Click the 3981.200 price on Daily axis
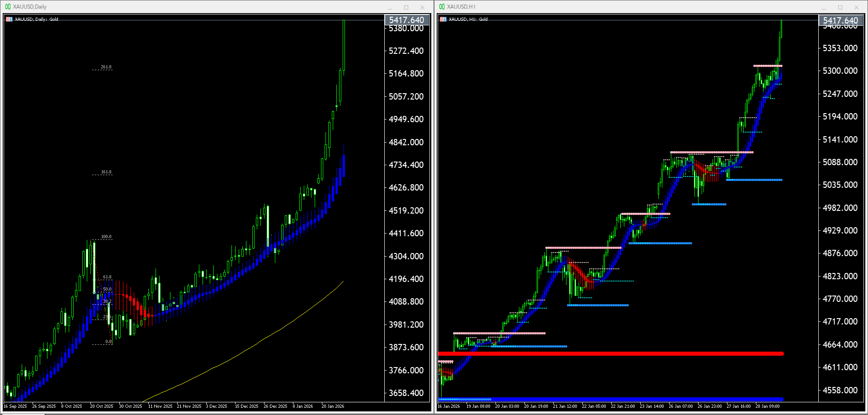Image resolution: width=868 pixels, height=415 pixels. [x=406, y=325]
